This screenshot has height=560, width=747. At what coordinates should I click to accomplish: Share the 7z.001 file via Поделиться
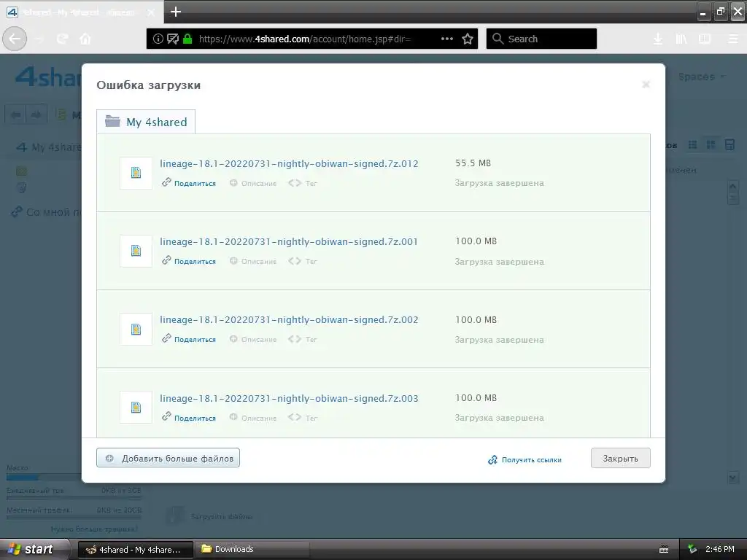(x=189, y=261)
